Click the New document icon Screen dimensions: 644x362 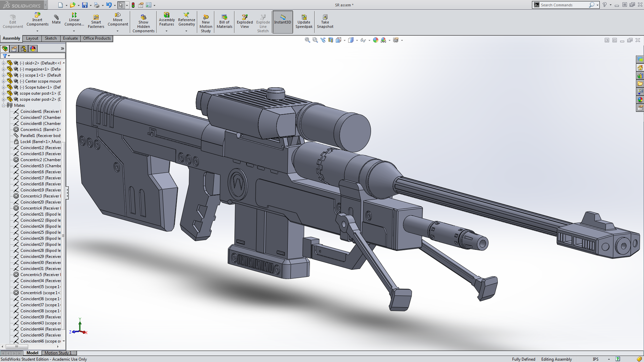pyautogui.click(x=60, y=5)
